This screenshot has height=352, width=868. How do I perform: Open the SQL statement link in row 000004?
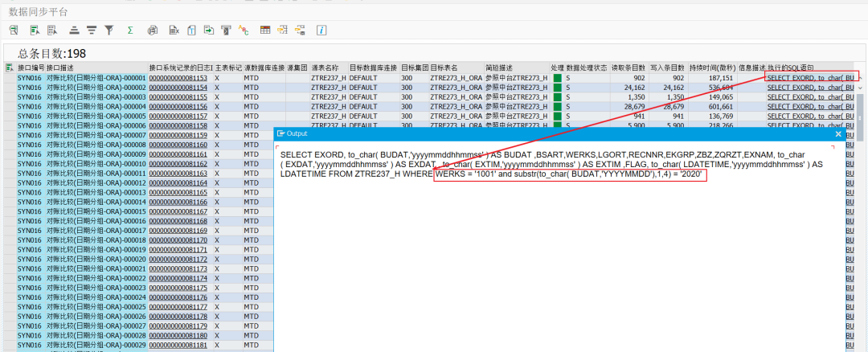point(810,106)
